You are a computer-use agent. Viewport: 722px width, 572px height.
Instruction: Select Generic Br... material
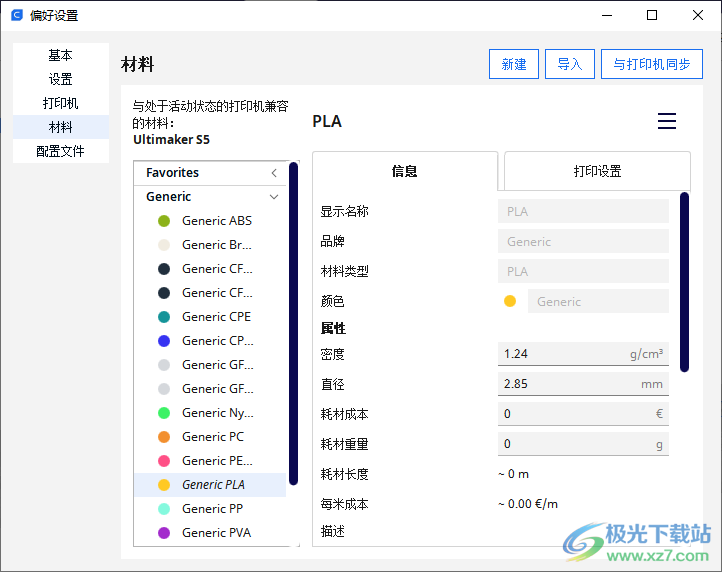click(210, 245)
